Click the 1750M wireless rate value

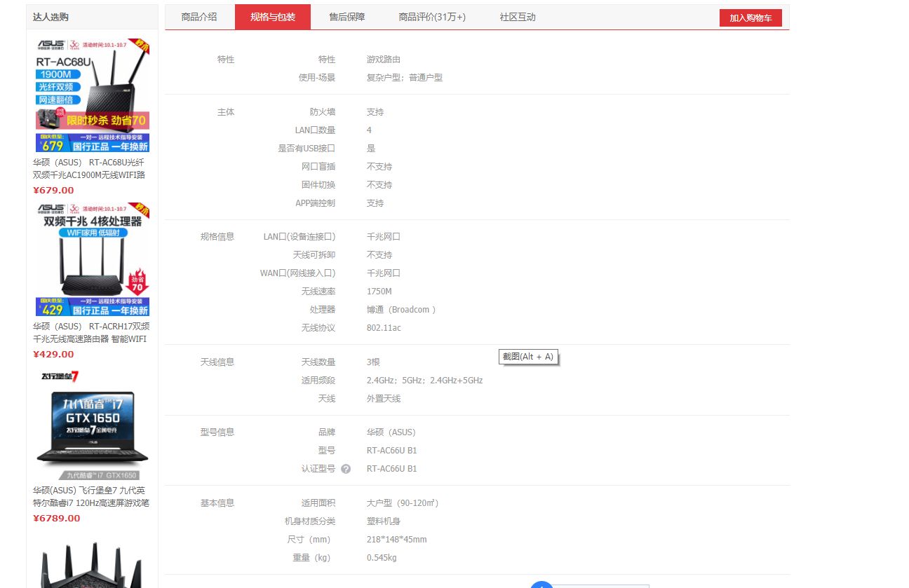(379, 292)
